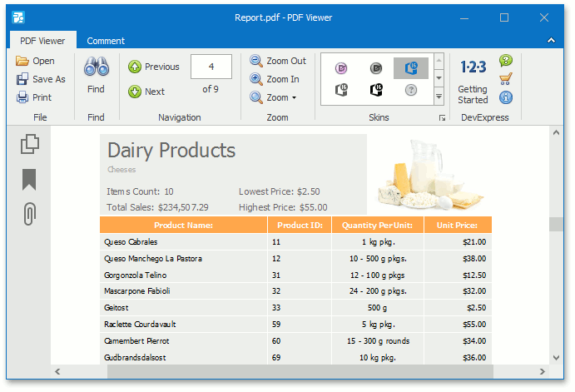575x392 pixels.
Task: Click the green help question mark icon
Action: (505, 61)
